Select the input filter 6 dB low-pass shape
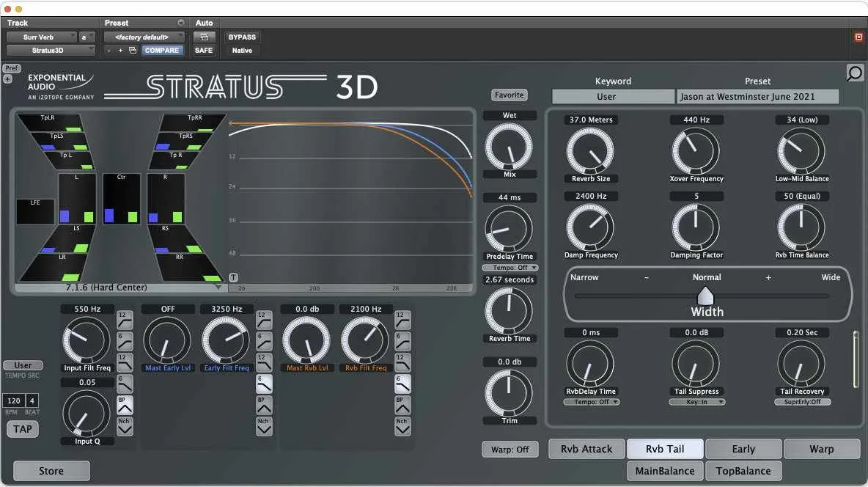 click(x=125, y=384)
